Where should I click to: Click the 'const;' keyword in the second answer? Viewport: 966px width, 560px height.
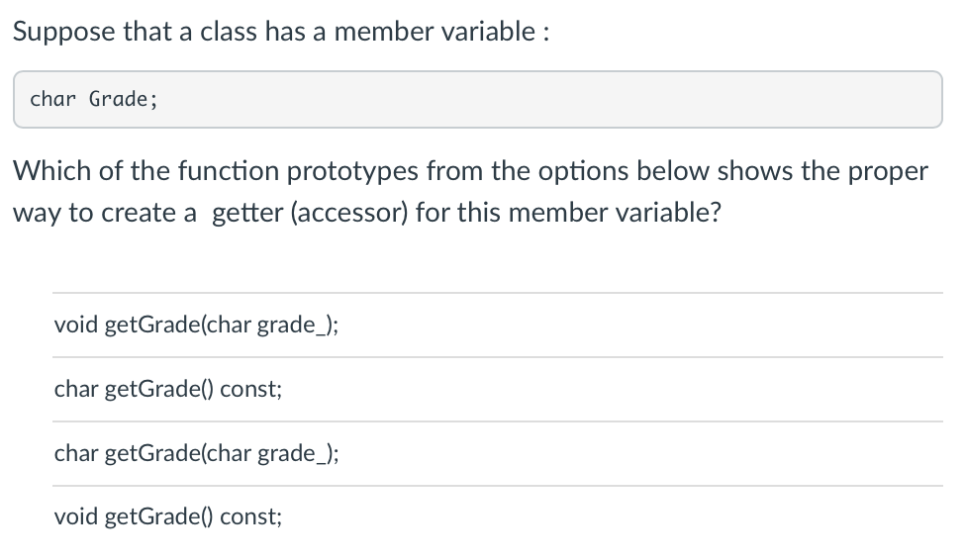pos(250,390)
